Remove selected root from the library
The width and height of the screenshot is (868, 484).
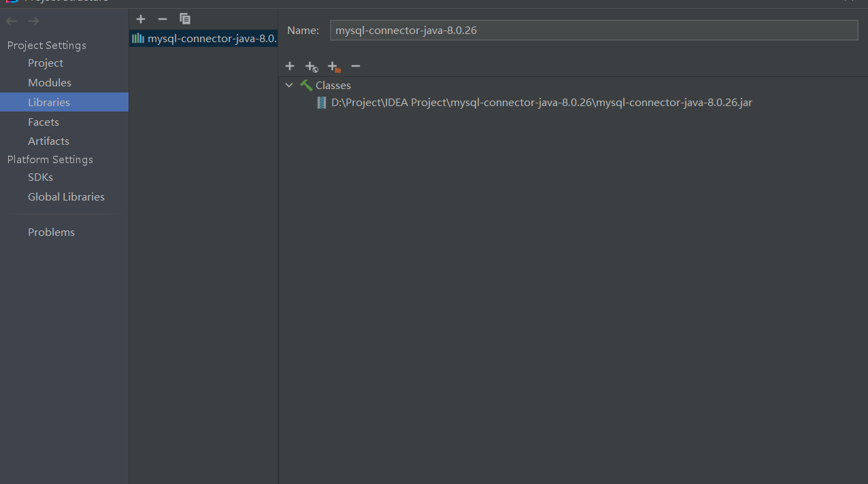click(x=355, y=66)
